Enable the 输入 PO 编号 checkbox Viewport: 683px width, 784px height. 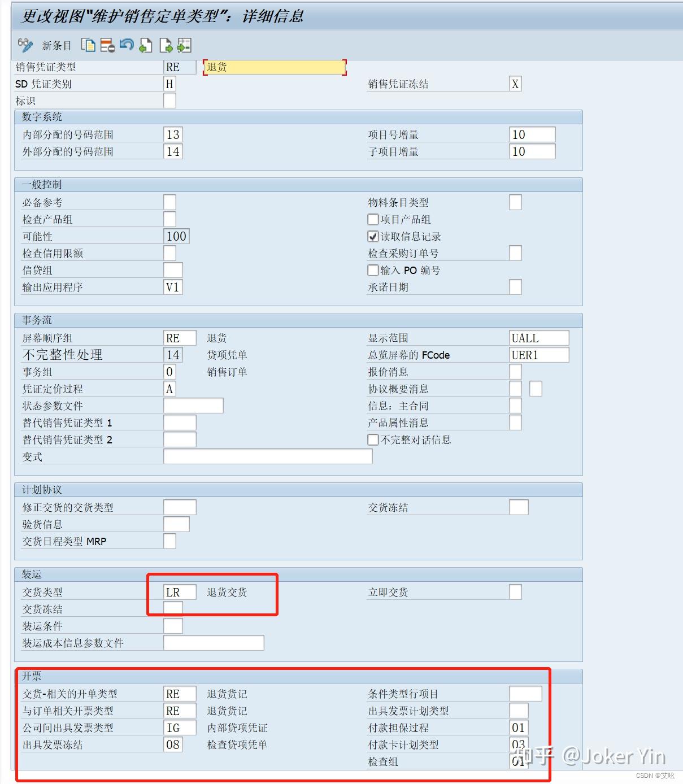click(x=373, y=270)
